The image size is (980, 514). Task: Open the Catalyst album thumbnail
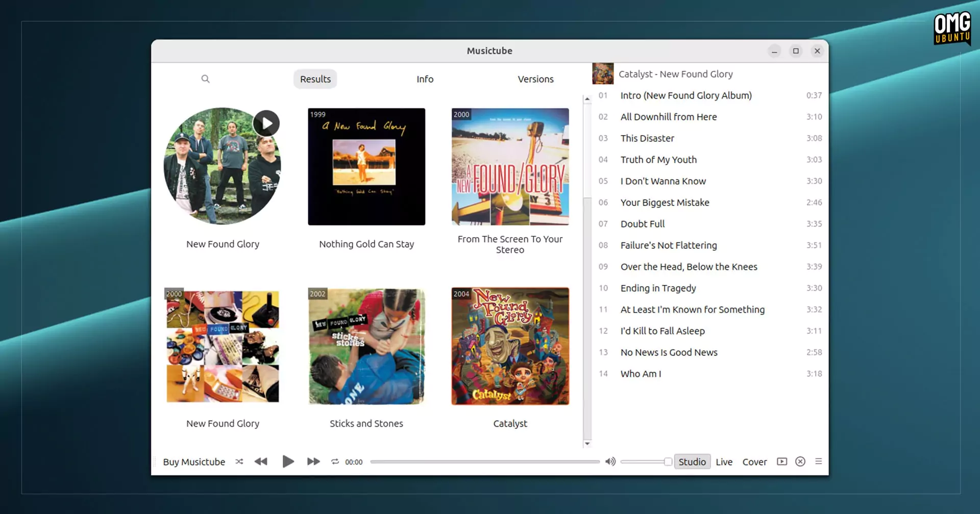pos(510,346)
